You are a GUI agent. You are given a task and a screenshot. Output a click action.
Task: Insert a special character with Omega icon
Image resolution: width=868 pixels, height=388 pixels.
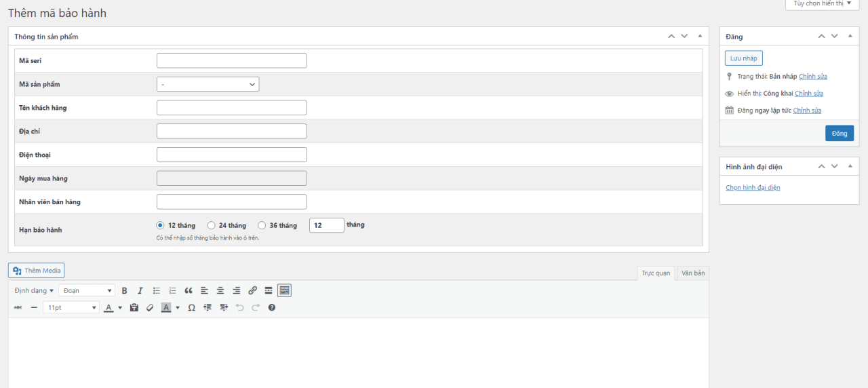click(191, 307)
